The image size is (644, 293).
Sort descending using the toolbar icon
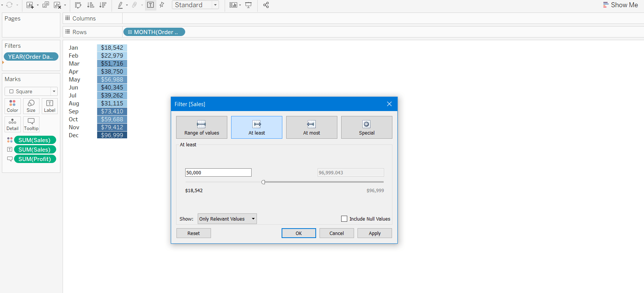(x=103, y=5)
